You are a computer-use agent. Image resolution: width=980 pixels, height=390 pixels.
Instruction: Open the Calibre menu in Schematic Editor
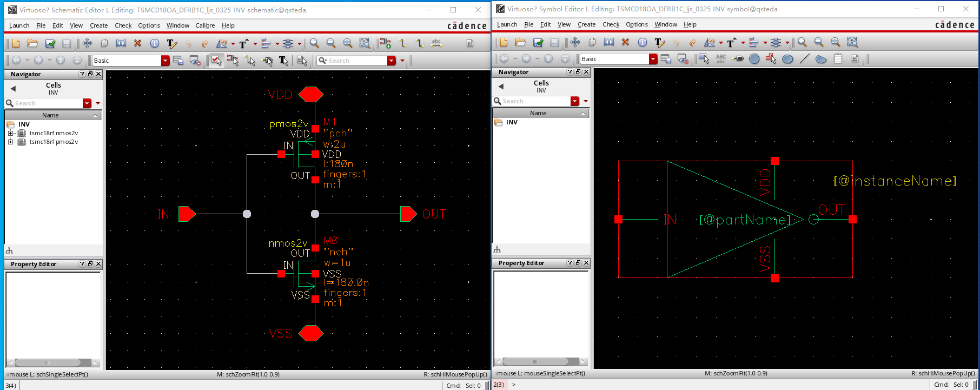[x=205, y=25]
